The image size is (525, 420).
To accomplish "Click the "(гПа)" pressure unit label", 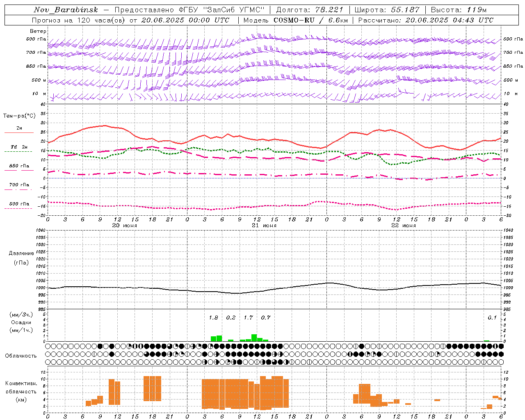I will (x=21, y=263).
